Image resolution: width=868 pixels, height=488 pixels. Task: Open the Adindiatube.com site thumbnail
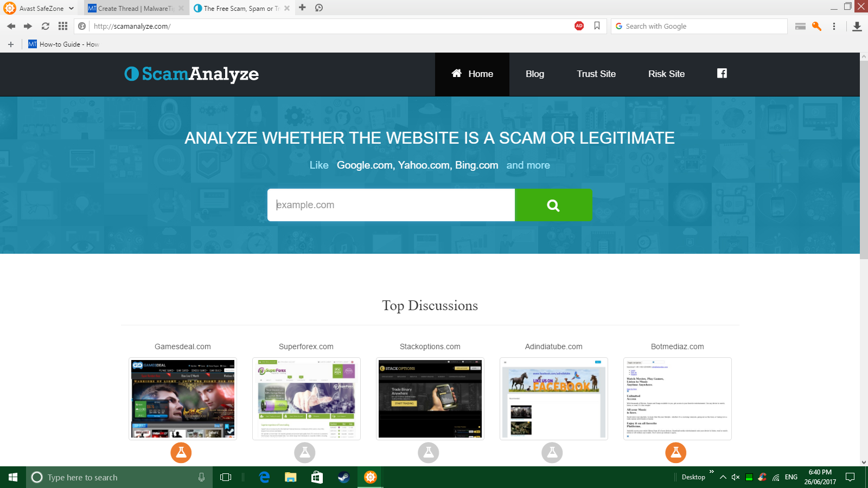pos(554,399)
